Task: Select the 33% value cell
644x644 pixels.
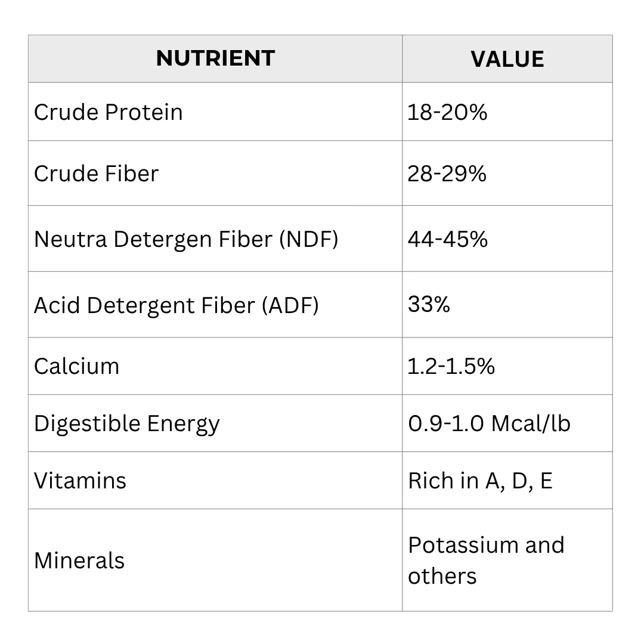Action: pos(507,305)
